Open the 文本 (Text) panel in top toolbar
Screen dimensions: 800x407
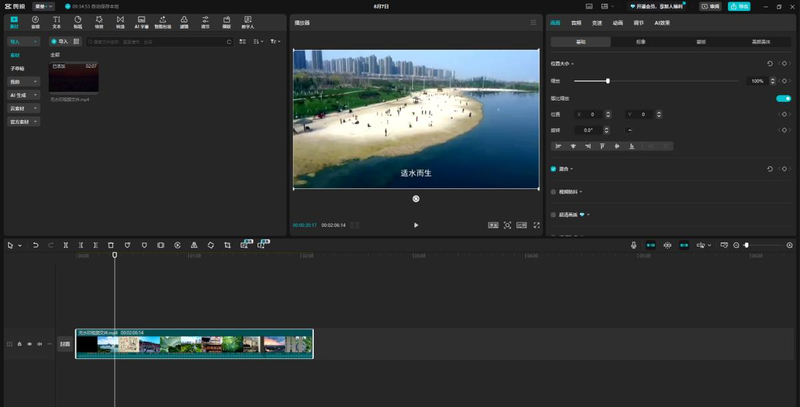pos(56,21)
